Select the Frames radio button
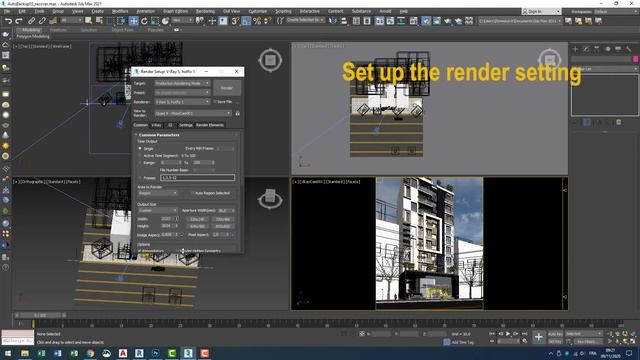 (x=140, y=178)
